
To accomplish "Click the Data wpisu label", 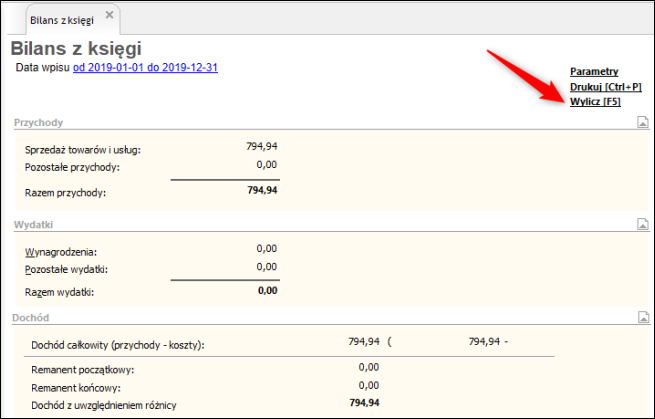I will (43, 67).
